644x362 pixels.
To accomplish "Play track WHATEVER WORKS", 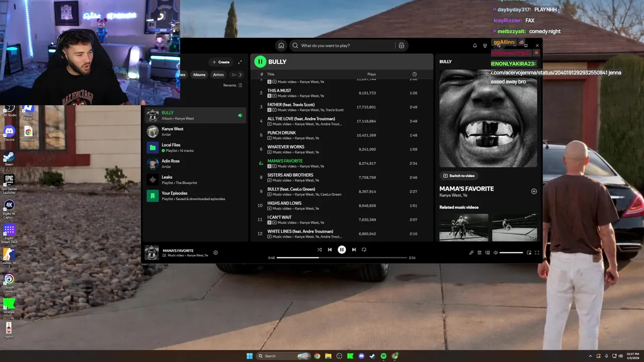I will tap(341, 149).
